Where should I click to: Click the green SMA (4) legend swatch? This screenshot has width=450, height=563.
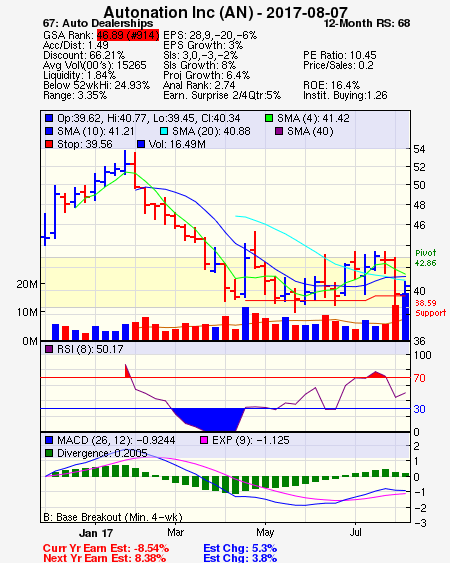click(269, 118)
